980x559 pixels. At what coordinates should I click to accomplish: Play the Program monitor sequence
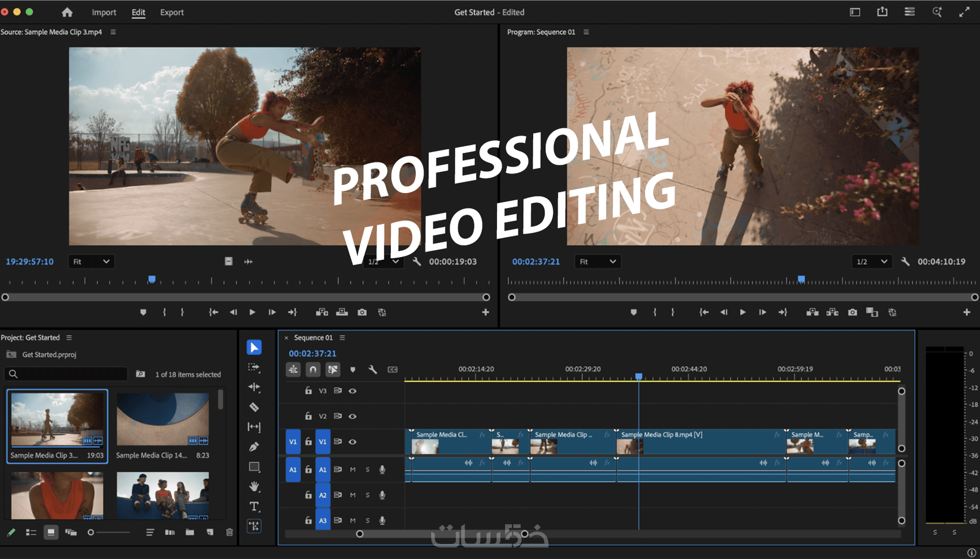pyautogui.click(x=742, y=312)
